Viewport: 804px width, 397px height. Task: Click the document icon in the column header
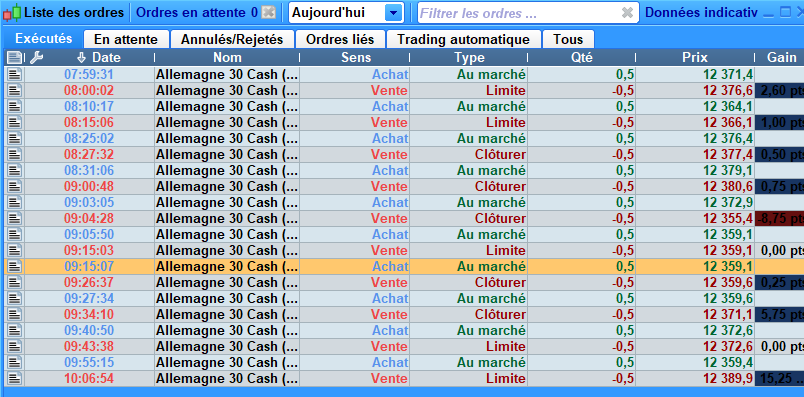click(14, 57)
